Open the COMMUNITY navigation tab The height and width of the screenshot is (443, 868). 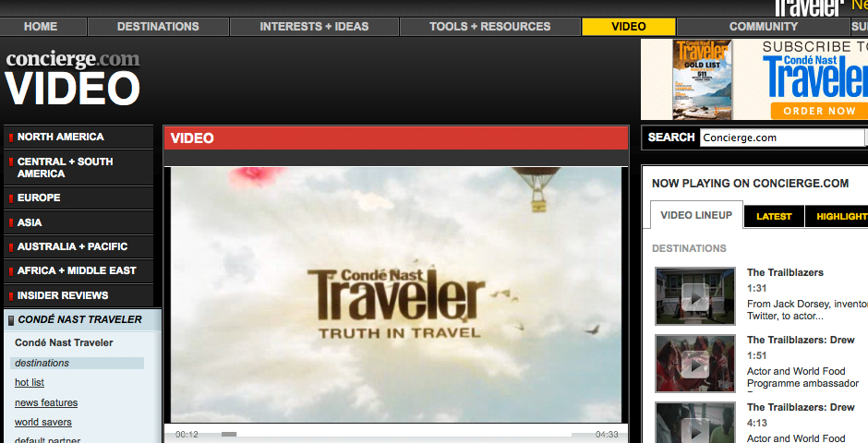[x=764, y=27]
